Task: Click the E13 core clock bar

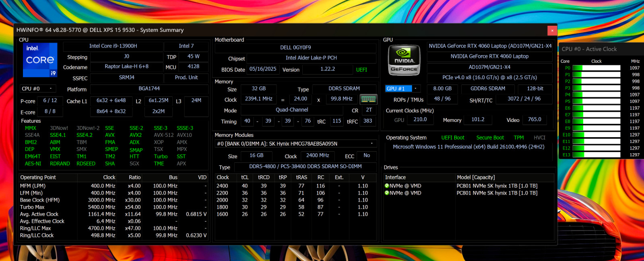Action: point(597,155)
